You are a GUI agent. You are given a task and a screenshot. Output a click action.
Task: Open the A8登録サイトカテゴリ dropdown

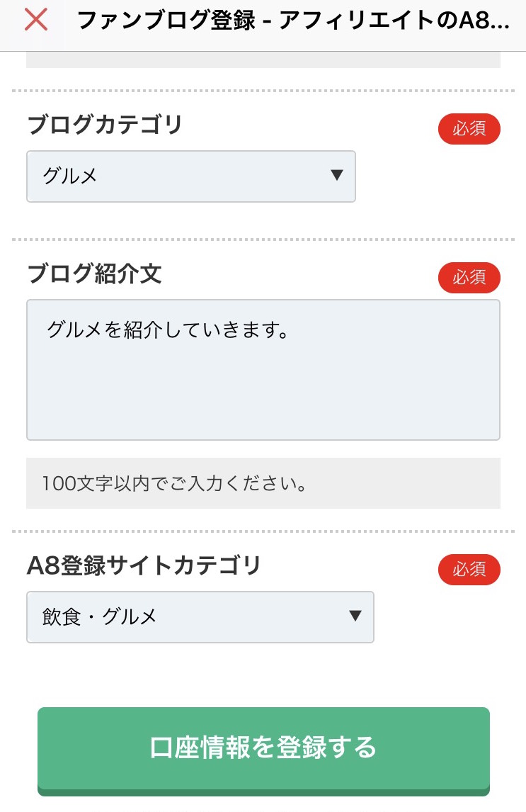(x=200, y=616)
